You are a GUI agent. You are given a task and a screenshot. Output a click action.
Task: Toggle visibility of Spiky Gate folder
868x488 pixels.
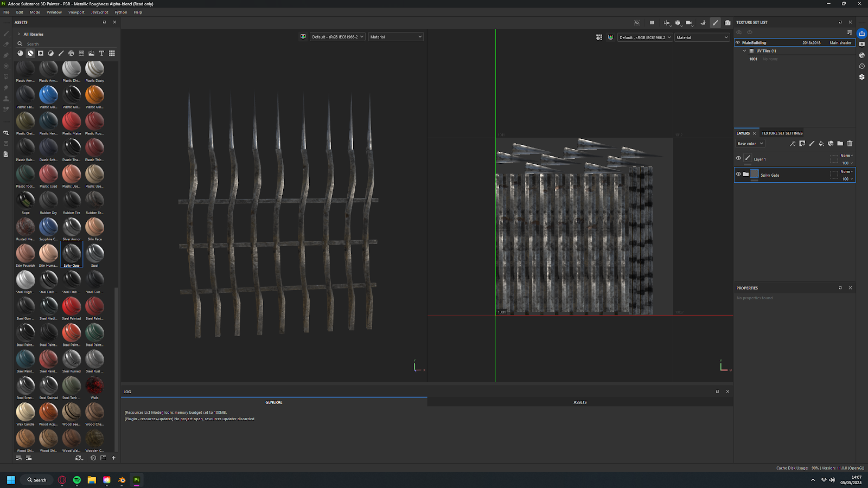pos(738,174)
